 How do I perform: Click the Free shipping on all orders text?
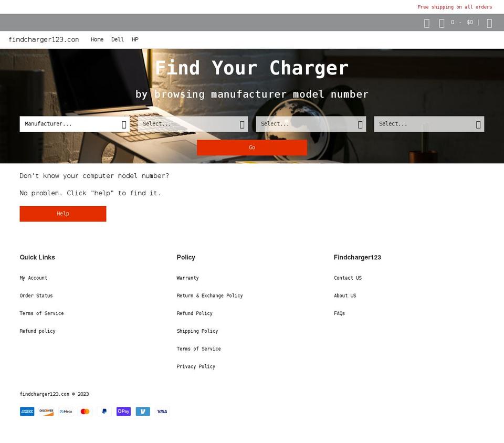coord(455,7)
